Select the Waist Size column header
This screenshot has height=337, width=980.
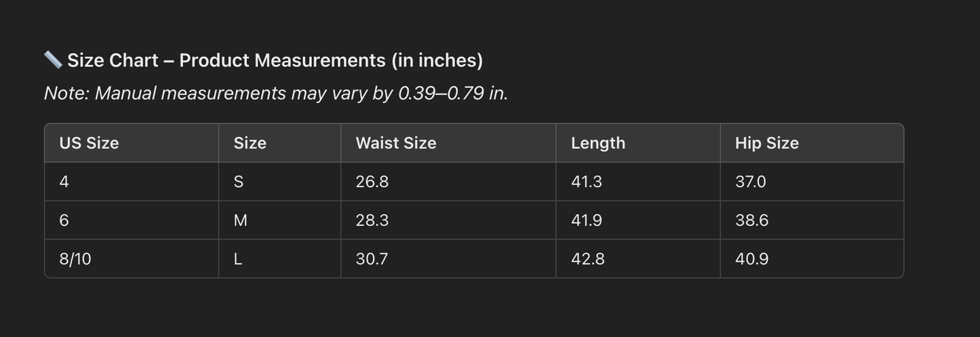point(395,143)
